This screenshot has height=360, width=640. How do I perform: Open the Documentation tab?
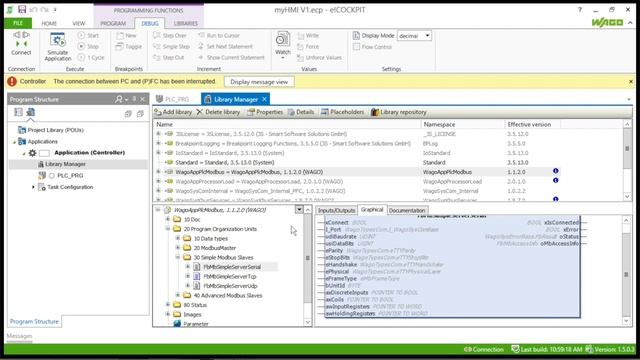[x=407, y=210]
